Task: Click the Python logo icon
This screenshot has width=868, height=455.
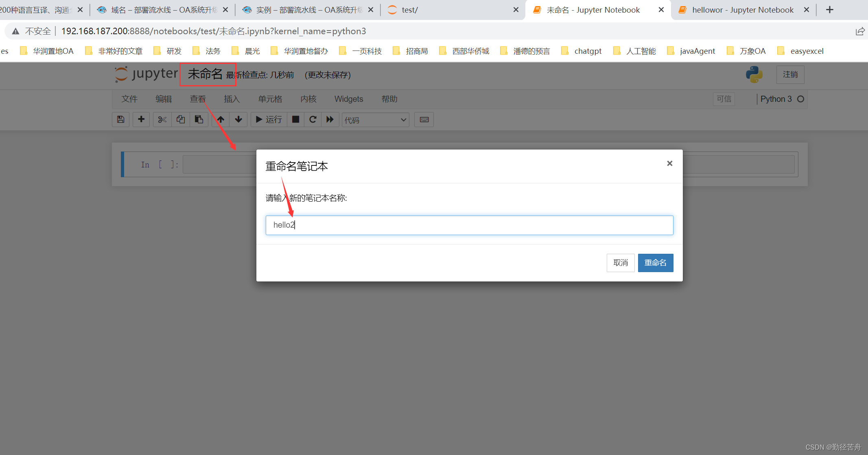Action: coord(754,75)
